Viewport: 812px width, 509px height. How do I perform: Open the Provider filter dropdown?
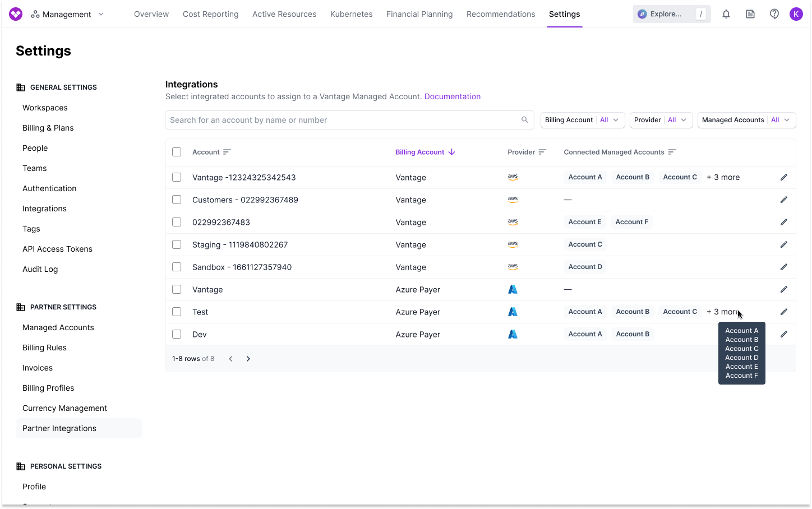coord(661,119)
